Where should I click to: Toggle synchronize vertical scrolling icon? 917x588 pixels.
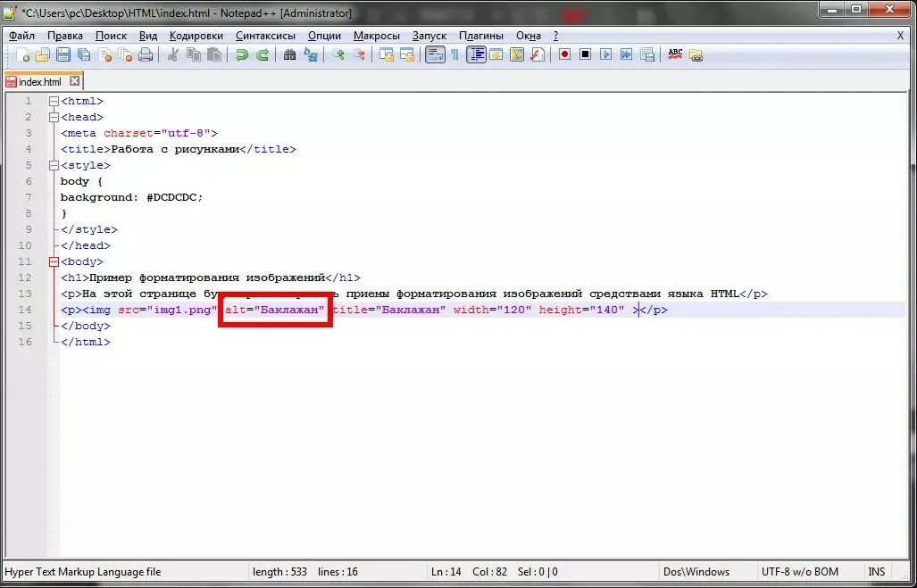[386, 55]
